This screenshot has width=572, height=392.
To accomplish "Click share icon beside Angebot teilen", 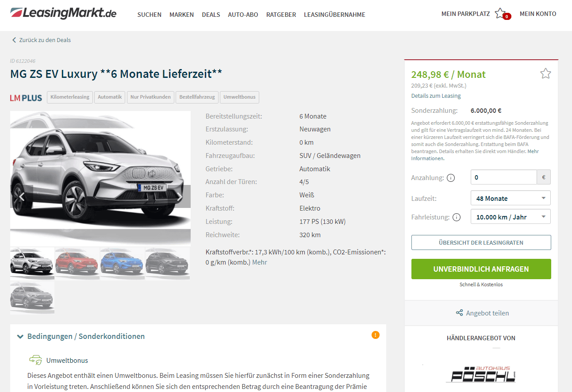I will tap(459, 313).
